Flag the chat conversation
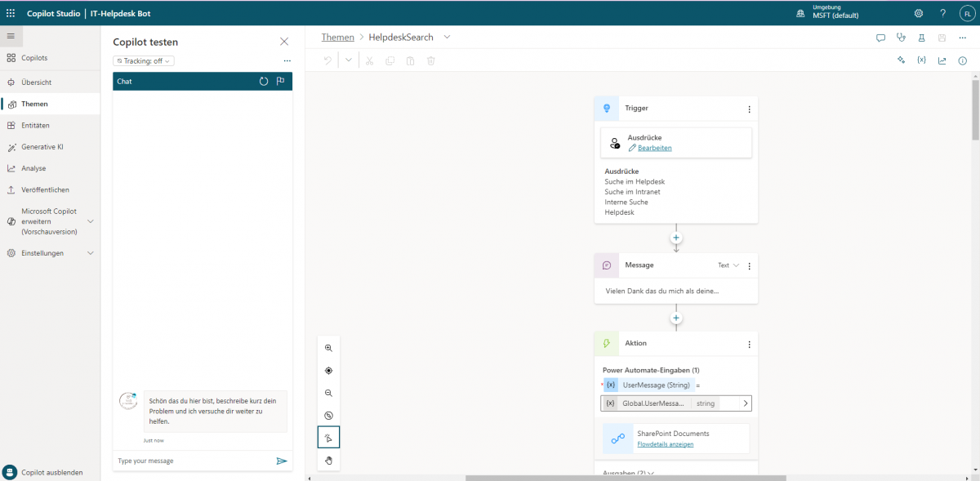The image size is (980, 481). pos(280,82)
